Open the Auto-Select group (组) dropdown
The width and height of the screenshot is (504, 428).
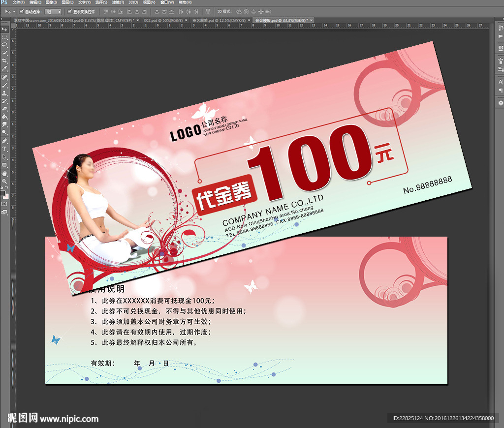53,12
